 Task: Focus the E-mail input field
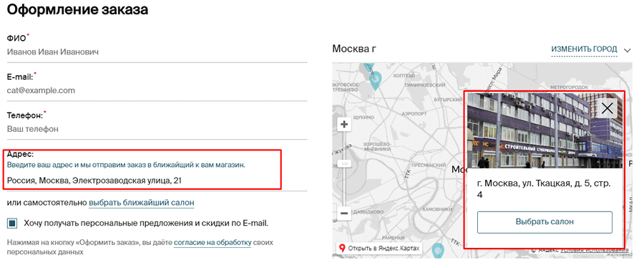157,90
